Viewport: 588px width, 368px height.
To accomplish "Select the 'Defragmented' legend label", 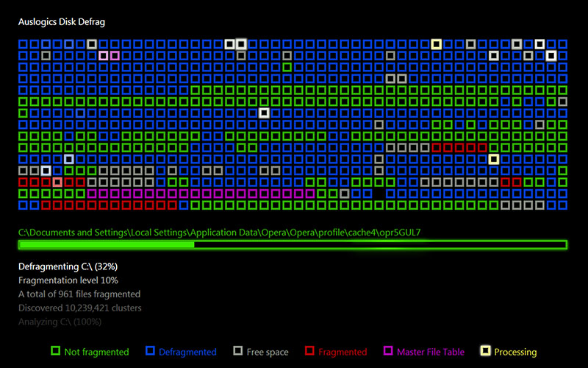I will tap(187, 353).
